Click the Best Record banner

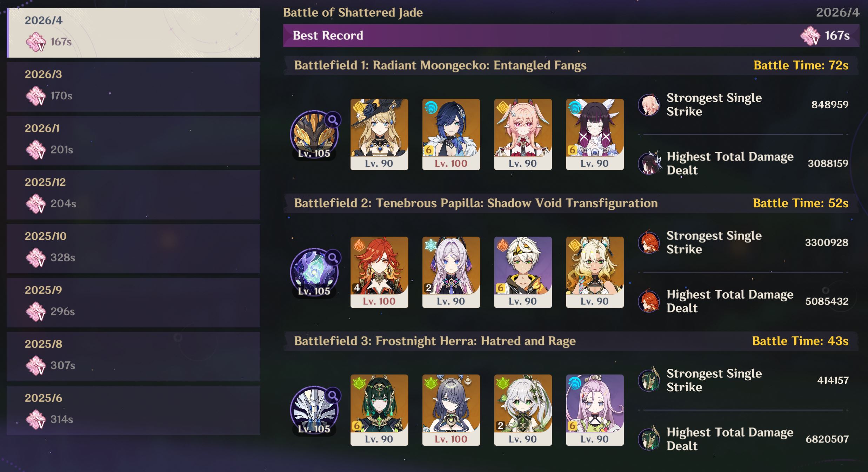tap(571, 35)
